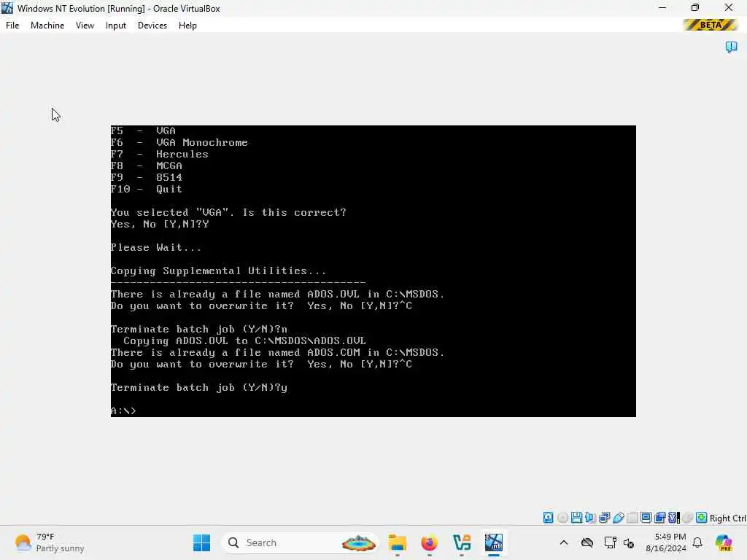747x560 pixels.
Task: Click the shared folders status icon
Action: tap(632, 518)
